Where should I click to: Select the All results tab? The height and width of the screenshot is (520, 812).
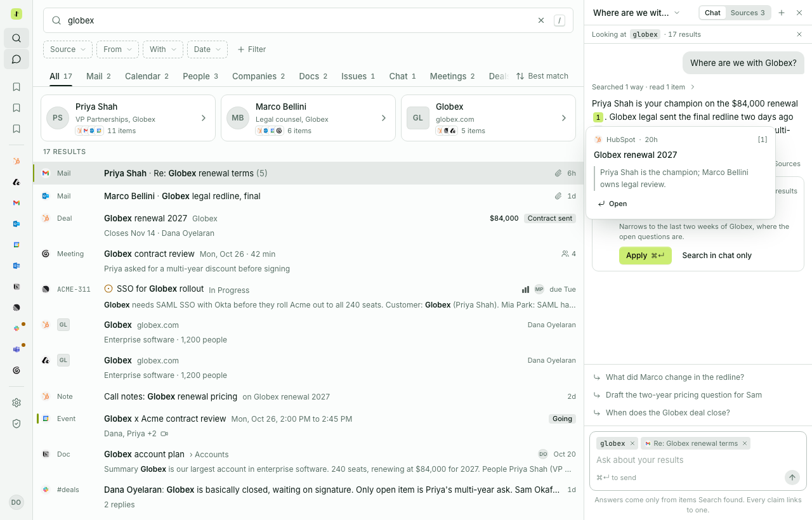pyautogui.click(x=60, y=76)
